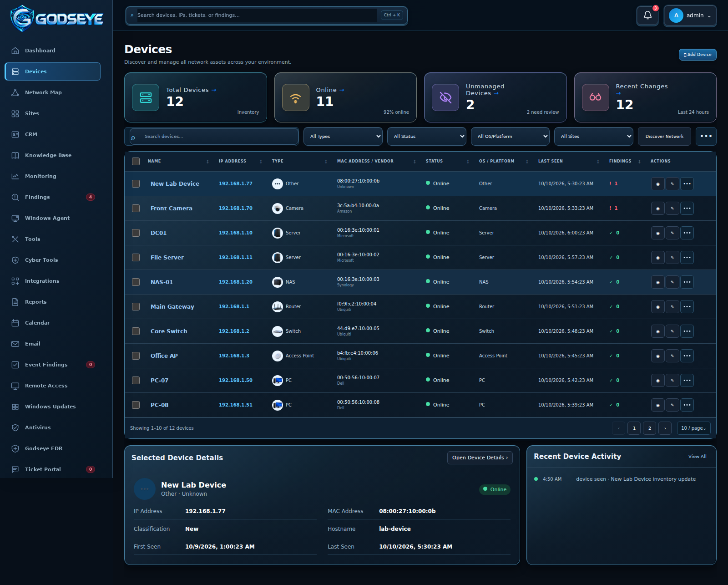
Task: Click the Discover Network button
Action: [x=664, y=137]
